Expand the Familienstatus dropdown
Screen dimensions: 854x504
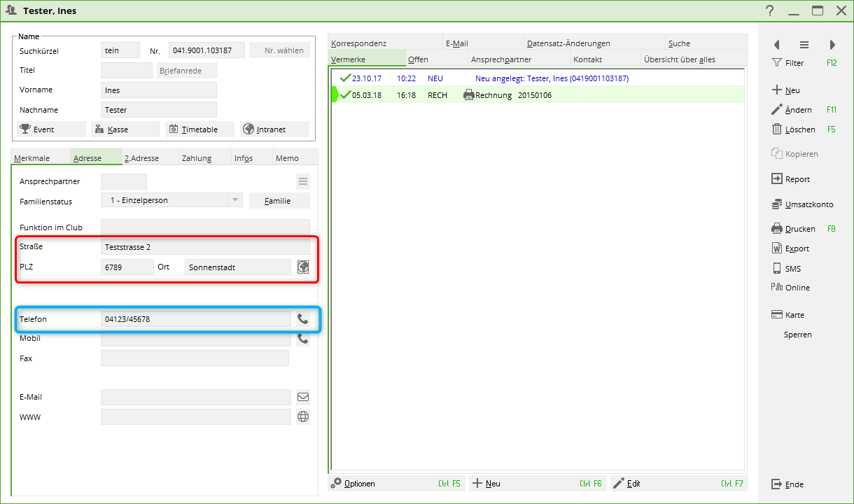tap(234, 201)
